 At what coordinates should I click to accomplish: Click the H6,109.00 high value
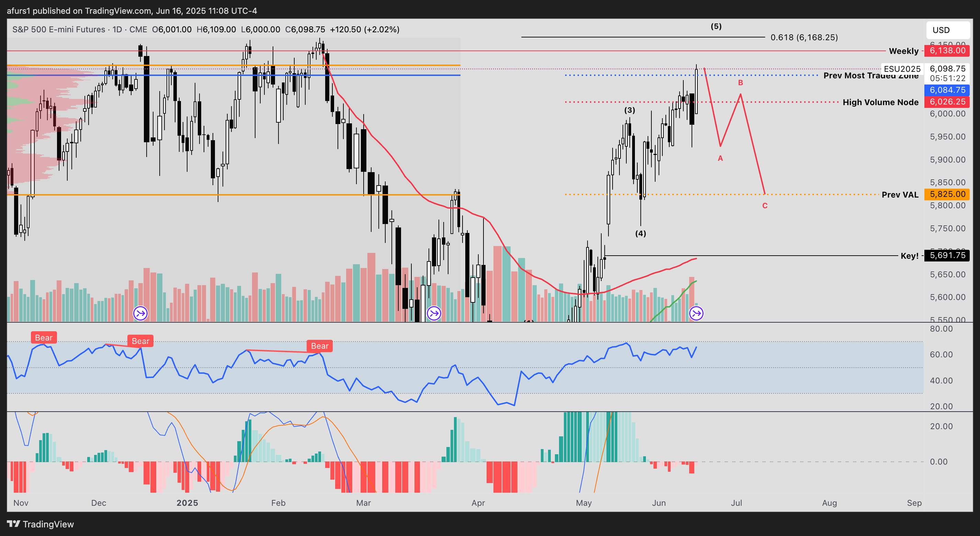click(x=216, y=30)
